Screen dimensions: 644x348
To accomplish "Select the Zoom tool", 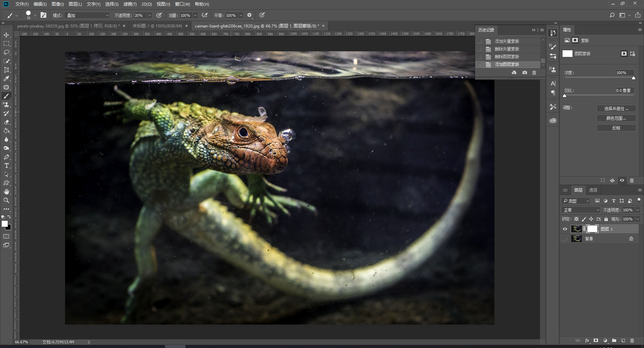I will click(x=6, y=200).
